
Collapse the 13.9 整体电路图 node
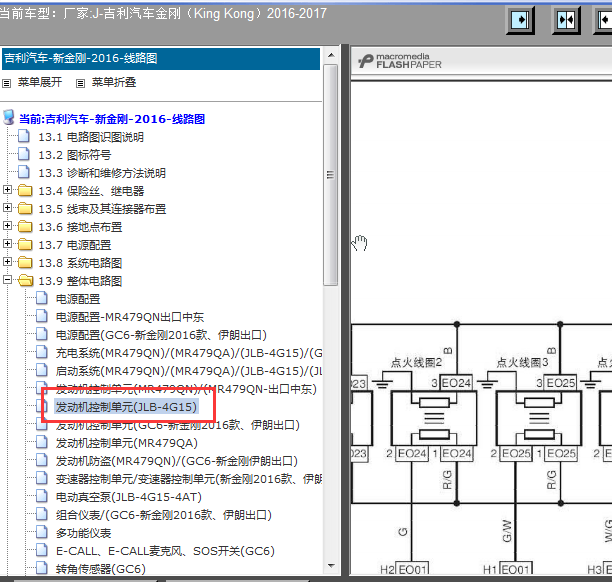tap(7, 279)
